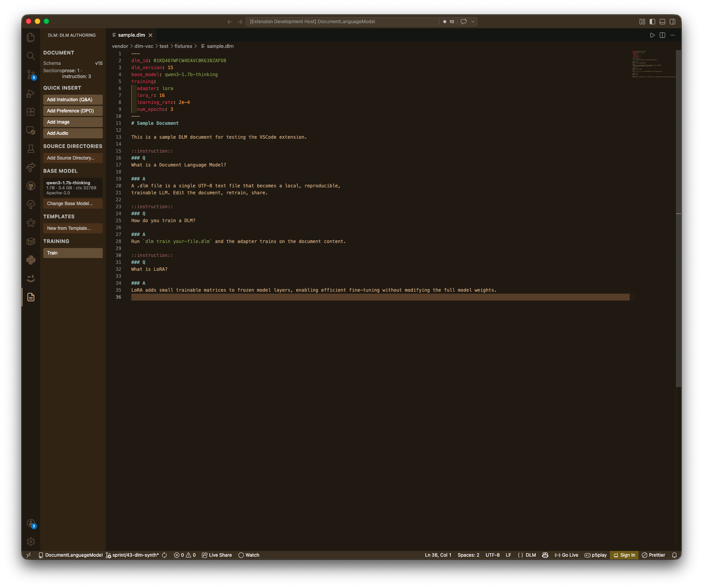Open the Explorer view in activity bar
This screenshot has width=703, height=588.
tap(31, 37)
